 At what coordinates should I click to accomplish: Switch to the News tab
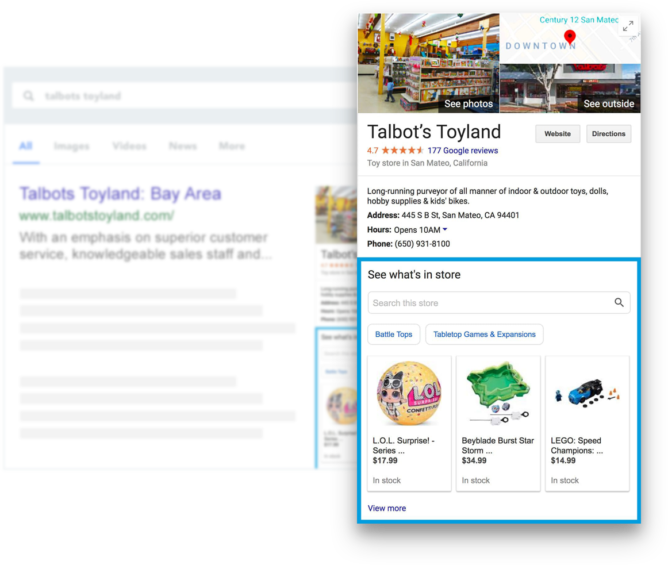click(183, 146)
